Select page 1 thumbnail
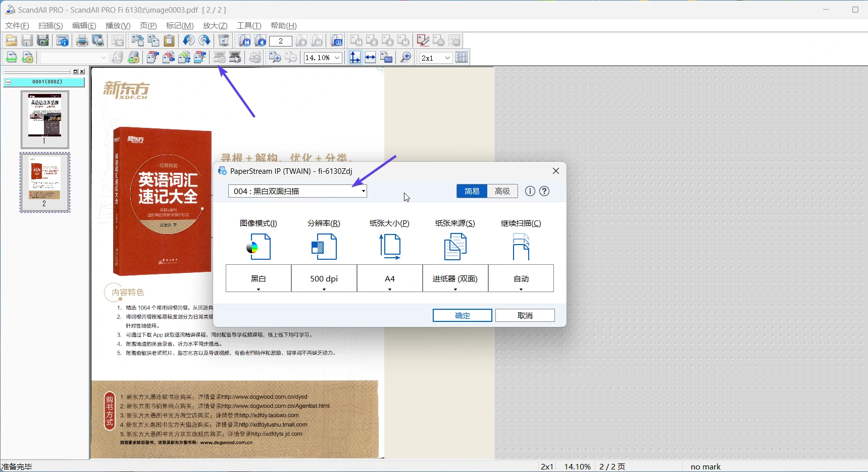The width and height of the screenshot is (868, 472). pyautogui.click(x=45, y=119)
